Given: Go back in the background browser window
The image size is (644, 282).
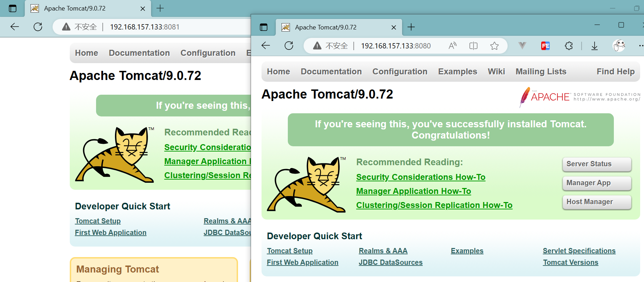Looking at the screenshot, I should (15, 27).
